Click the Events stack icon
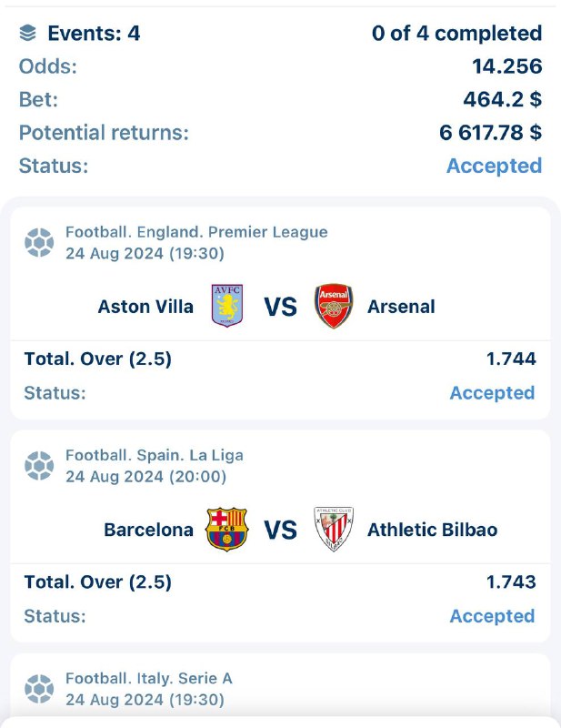 [x=28, y=34]
